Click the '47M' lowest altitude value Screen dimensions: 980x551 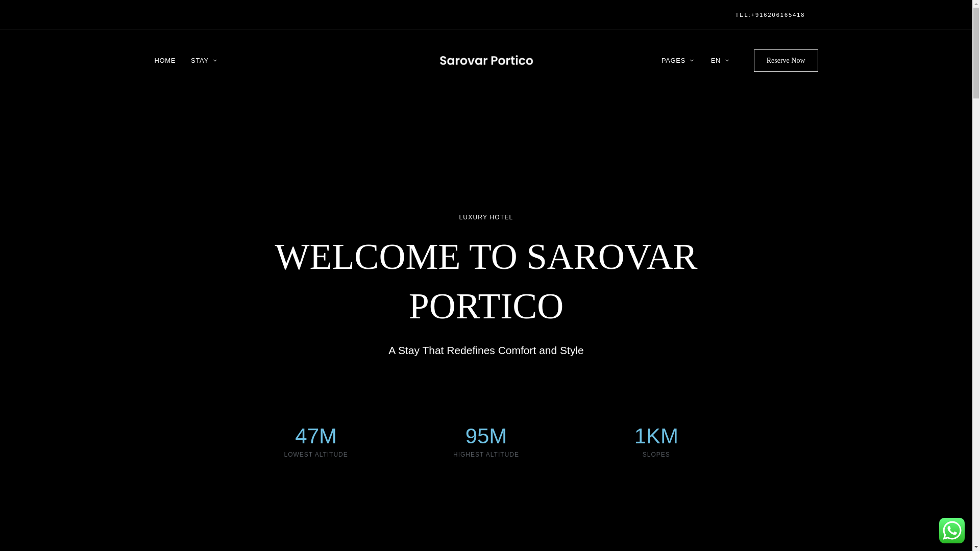pos(316,436)
